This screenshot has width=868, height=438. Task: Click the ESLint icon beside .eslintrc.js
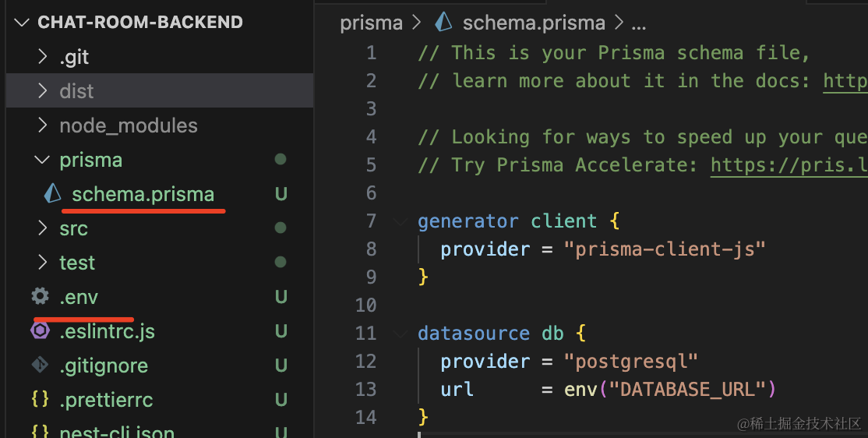(40, 331)
